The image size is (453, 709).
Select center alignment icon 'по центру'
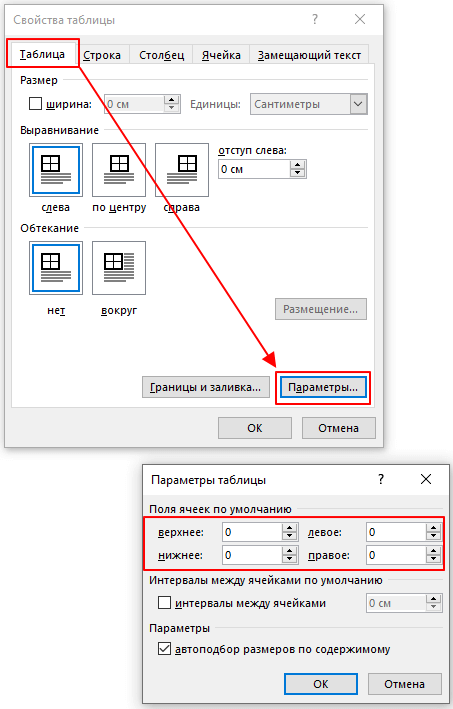click(x=119, y=170)
